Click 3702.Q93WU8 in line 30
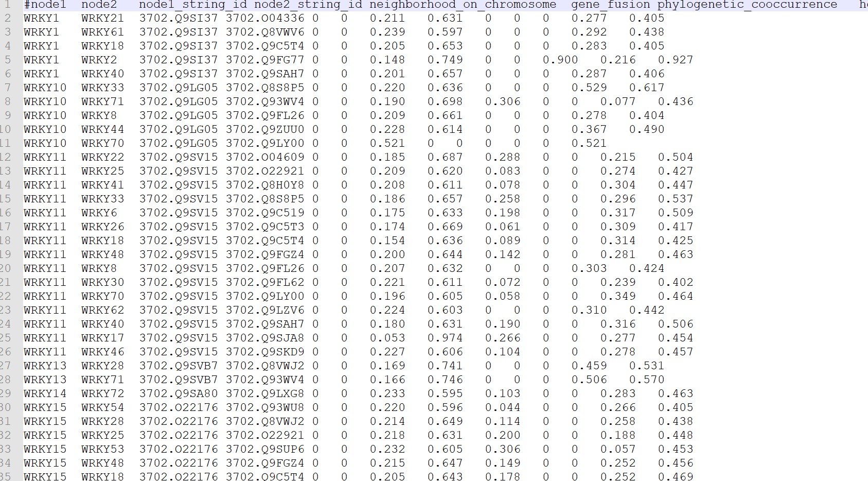The width and height of the screenshot is (868, 481). click(x=265, y=407)
